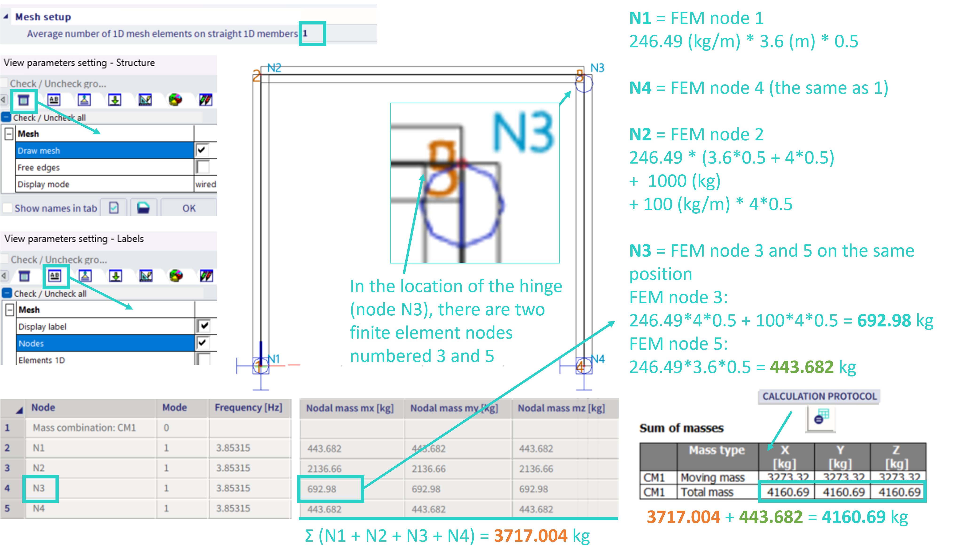The image size is (954, 560).
Task: Open the pens Misc icon in Structure panel
Action: pos(205,100)
